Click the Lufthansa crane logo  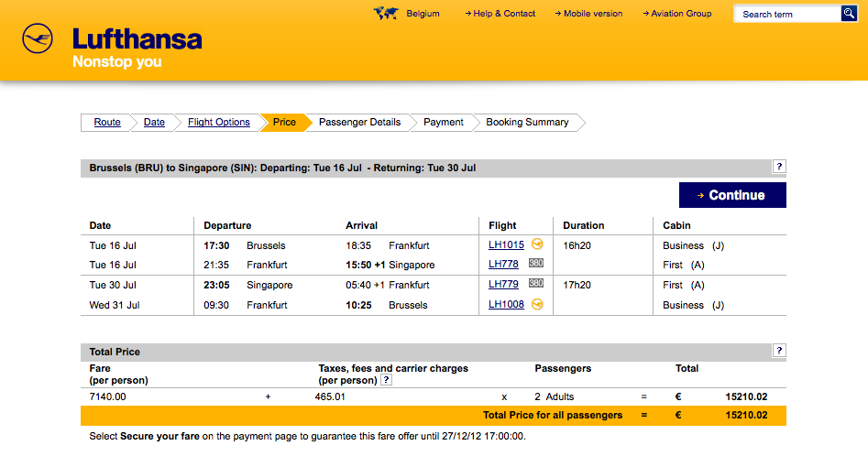tap(38, 40)
